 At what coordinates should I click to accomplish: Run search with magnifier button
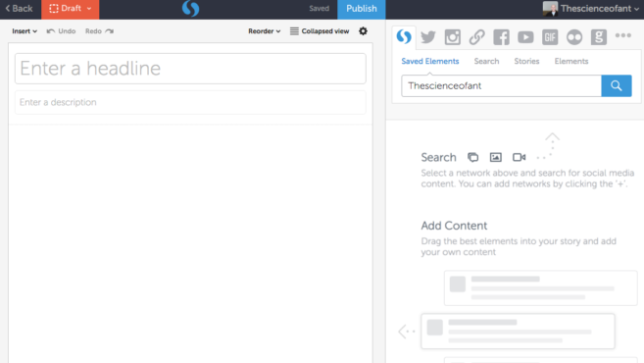click(617, 85)
